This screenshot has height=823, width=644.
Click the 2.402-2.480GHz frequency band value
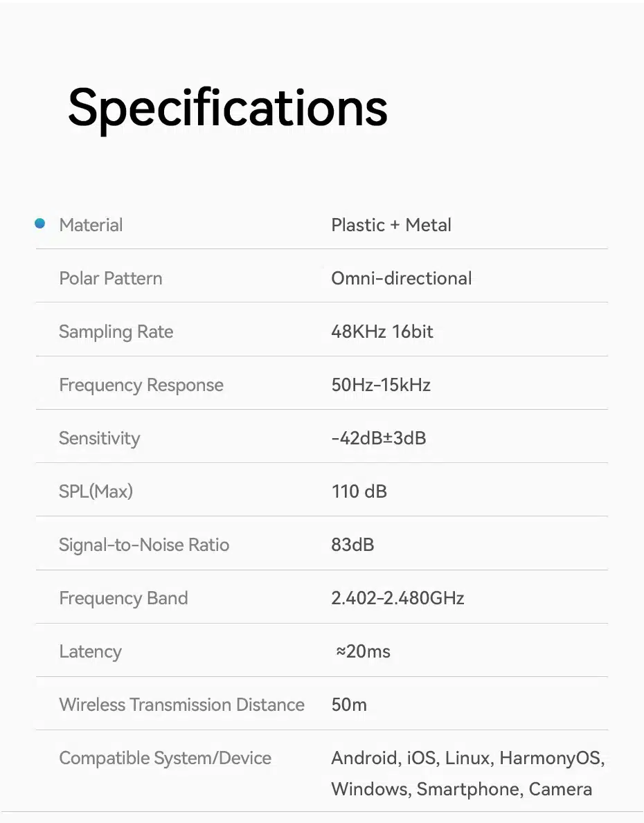click(x=397, y=598)
